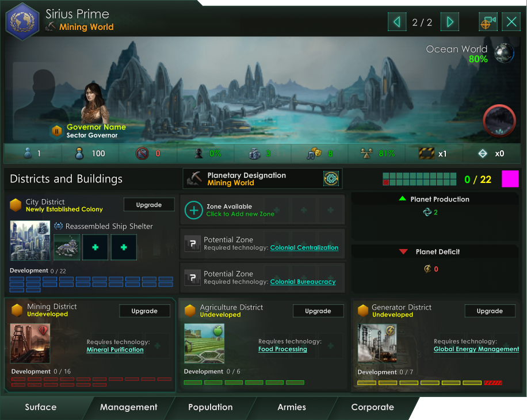The image size is (527, 420).
Task: Click the crime icon showing 0%
Action: pyautogui.click(x=199, y=154)
